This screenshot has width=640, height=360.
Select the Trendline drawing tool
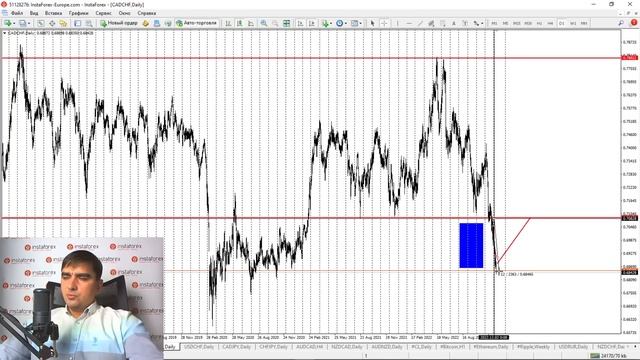click(420, 23)
